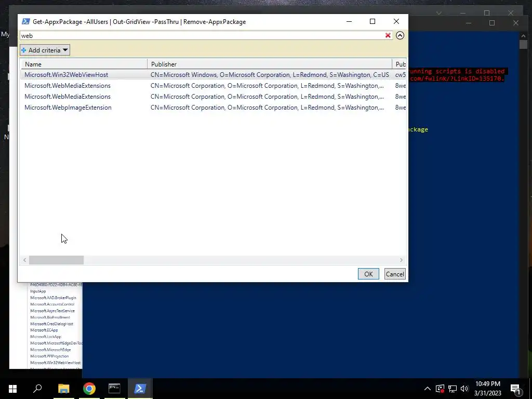Click the PowerShell window's vertical scrollbar up arrow

[523, 36]
